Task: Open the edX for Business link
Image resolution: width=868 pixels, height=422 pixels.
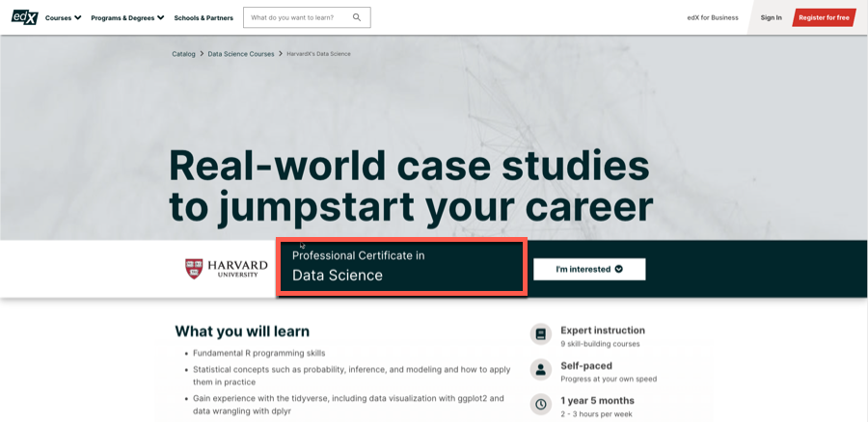Action: pyautogui.click(x=713, y=17)
